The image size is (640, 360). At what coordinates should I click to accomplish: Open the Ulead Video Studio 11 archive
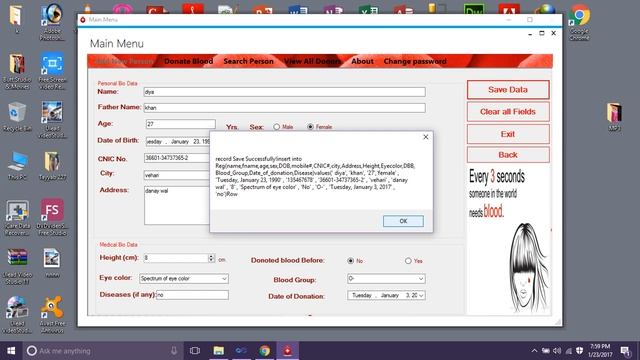coord(17,266)
